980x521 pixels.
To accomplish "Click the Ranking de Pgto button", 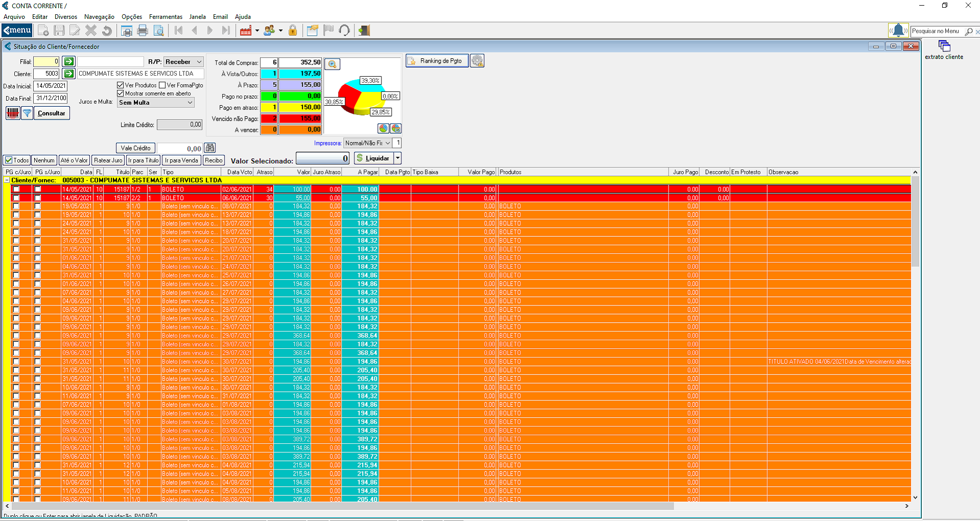I will [437, 61].
